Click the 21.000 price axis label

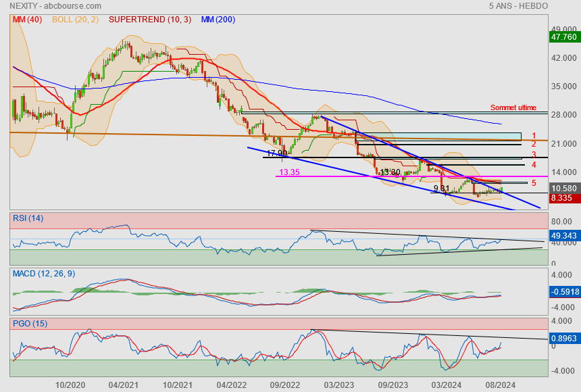(564, 143)
